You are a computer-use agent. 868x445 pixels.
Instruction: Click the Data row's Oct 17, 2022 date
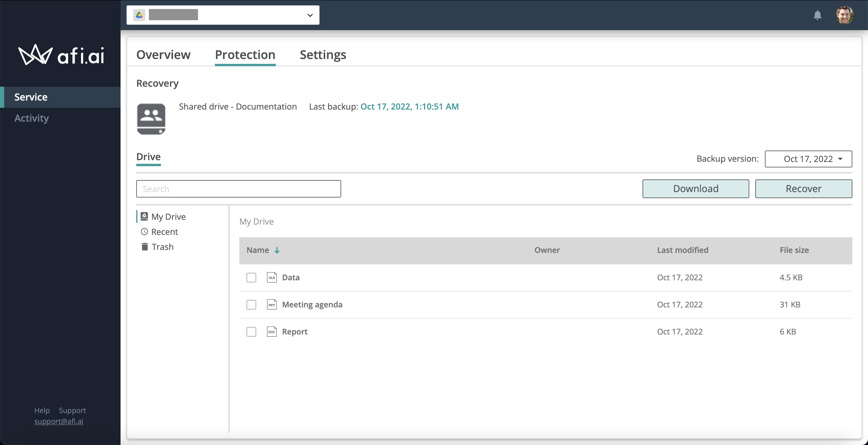[680, 277]
